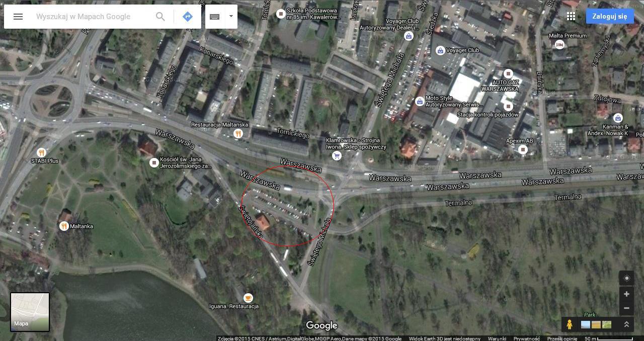Open the Google apps grid
644x341 pixels.
pyautogui.click(x=571, y=16)
